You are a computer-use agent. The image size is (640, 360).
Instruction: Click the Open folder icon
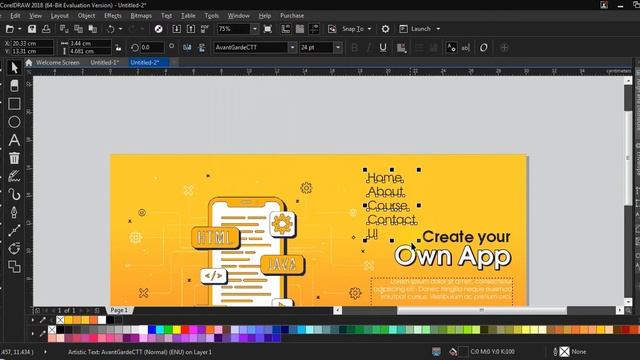pos(10,29)
